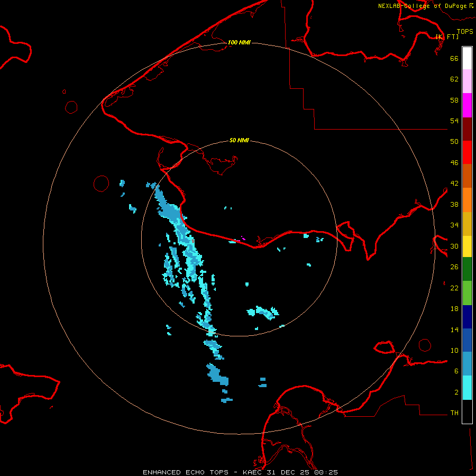Select the steel blue legend swatch

pos(467,364)
